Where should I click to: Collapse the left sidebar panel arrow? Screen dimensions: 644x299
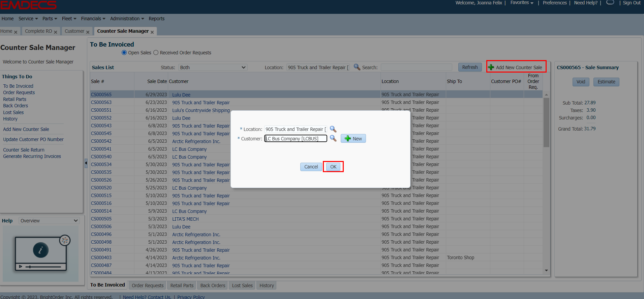click(x=86, y=163)
